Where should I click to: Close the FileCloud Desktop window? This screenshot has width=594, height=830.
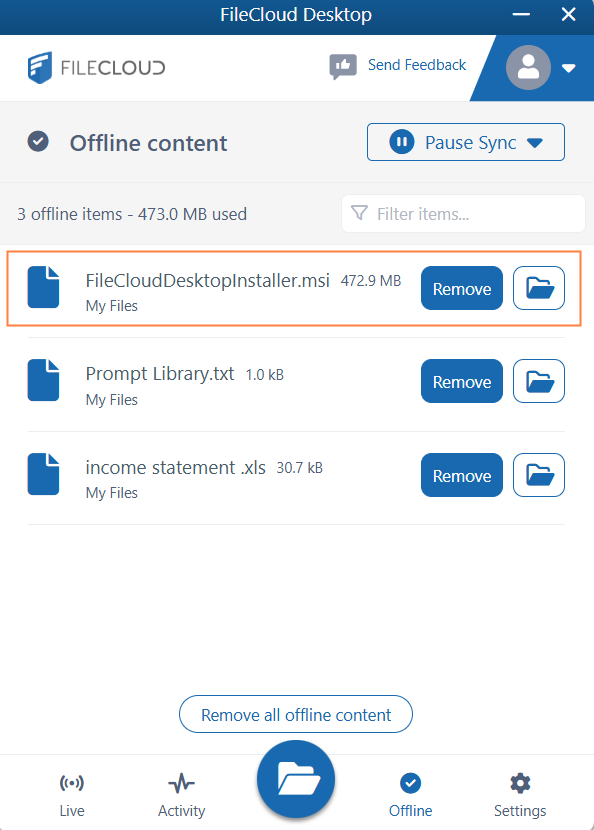point(569,14)
